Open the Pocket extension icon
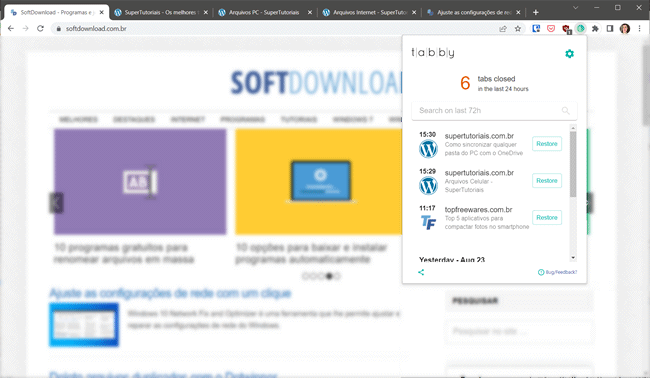Screen dimensions: 650x378 [x=551, y=29]
